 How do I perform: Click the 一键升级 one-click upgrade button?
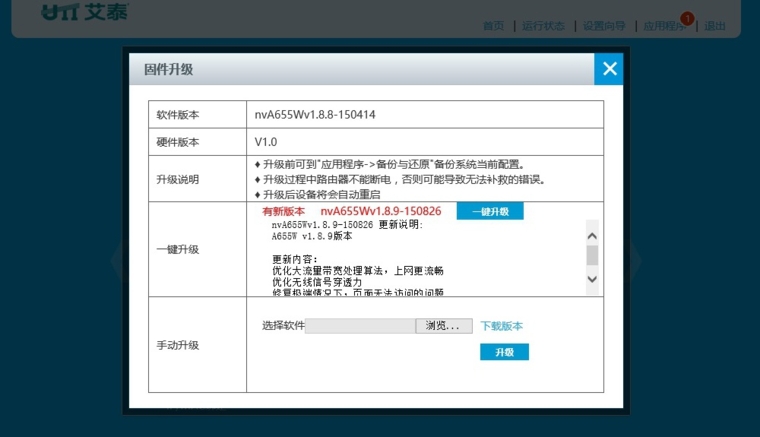490,212
